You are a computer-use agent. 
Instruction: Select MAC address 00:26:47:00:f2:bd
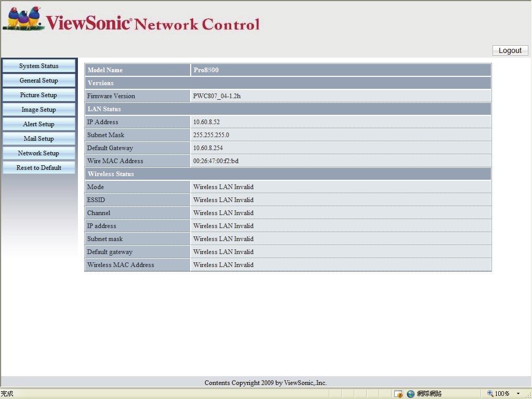[216, 161]
